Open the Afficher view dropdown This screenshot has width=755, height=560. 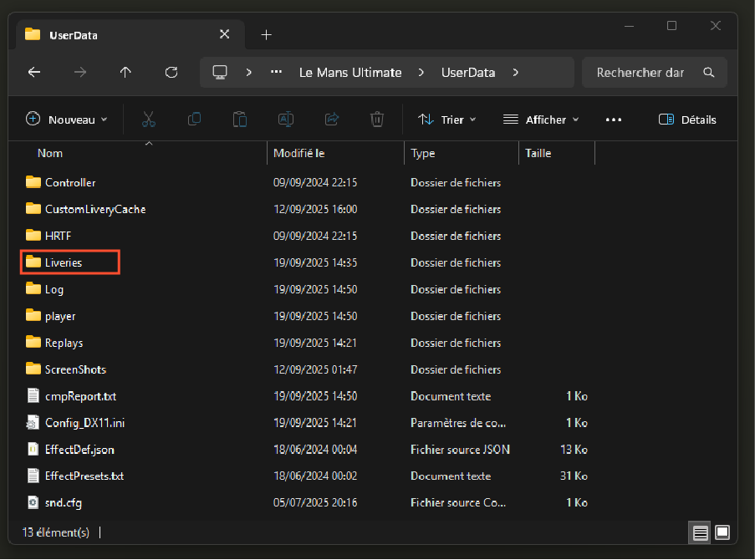click(x=541, y=120)
